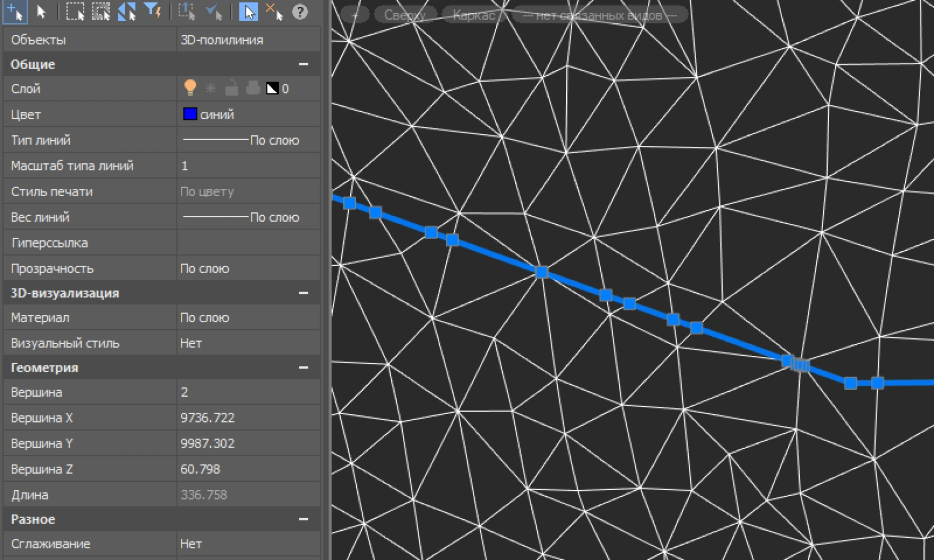Click the 'нет связанных видов' viewport button
Image resolution: width=934 pixels, height=560 pixels.
599,15
